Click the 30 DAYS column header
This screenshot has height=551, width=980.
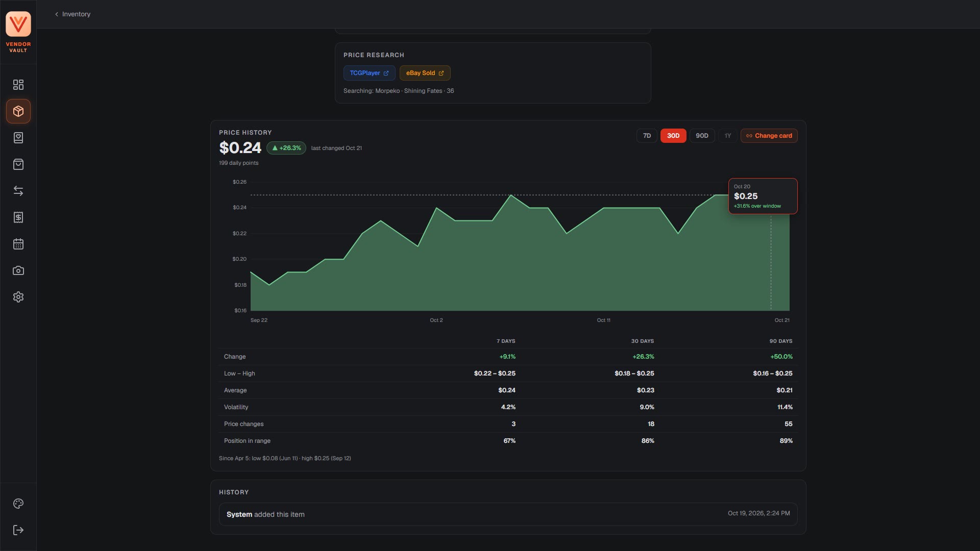(642, 341)
